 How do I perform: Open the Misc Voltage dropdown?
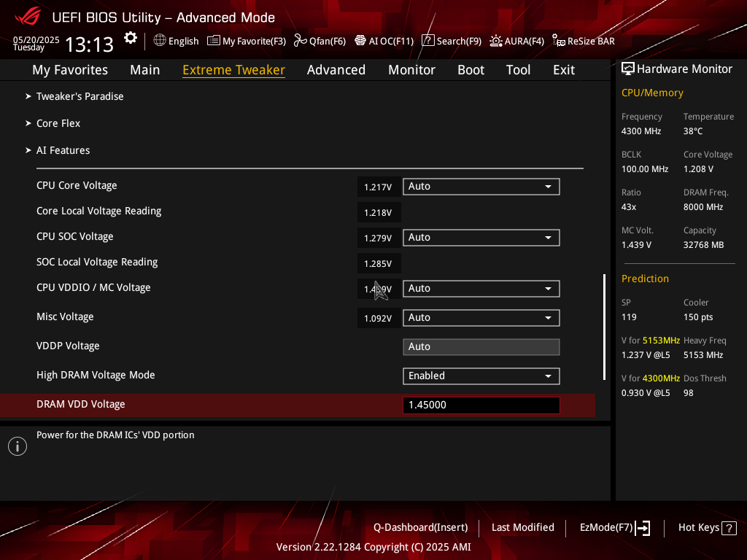click(481, 318)
